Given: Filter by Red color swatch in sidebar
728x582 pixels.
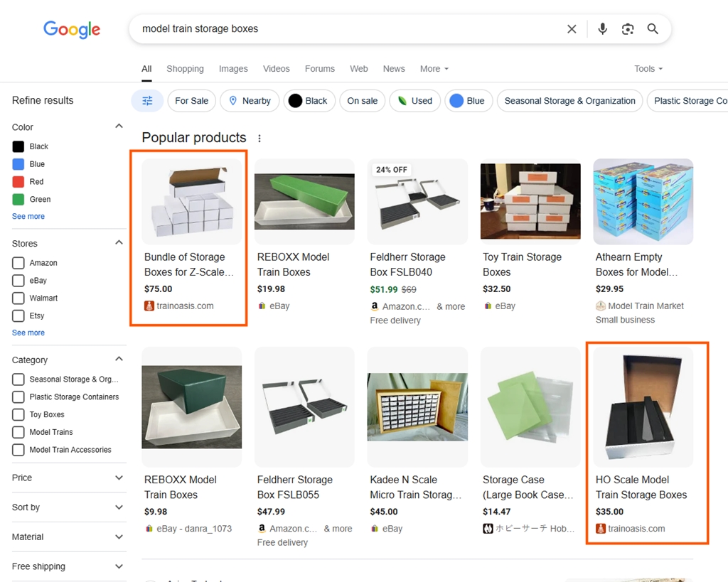Looking at the screenshot, I should pos(18,182).
